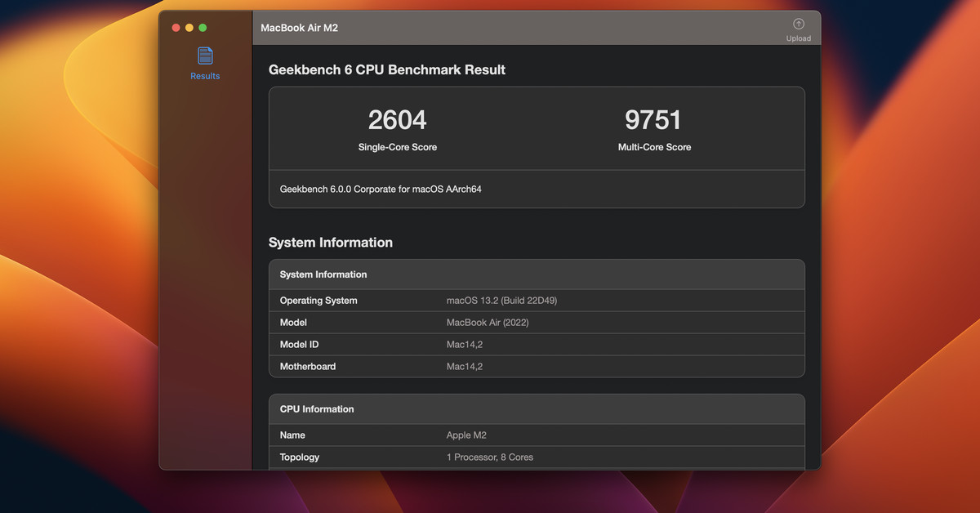Click the CPU Information table header

[x=317, y=409]
